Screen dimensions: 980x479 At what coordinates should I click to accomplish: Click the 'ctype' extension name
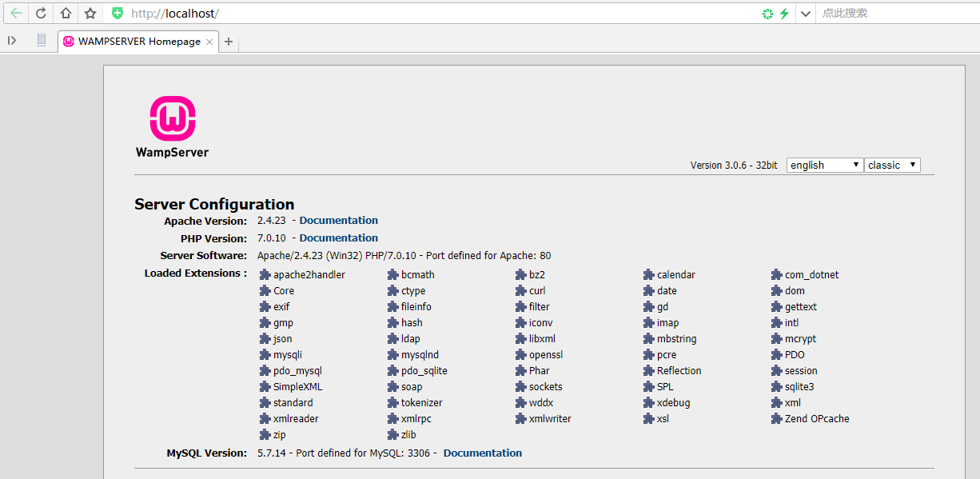click(x=413, y=291)
